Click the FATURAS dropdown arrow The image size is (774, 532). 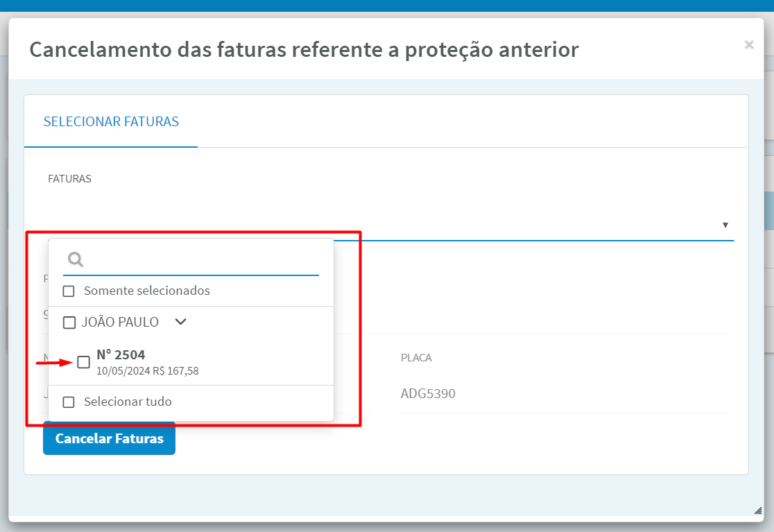point(725,225)
